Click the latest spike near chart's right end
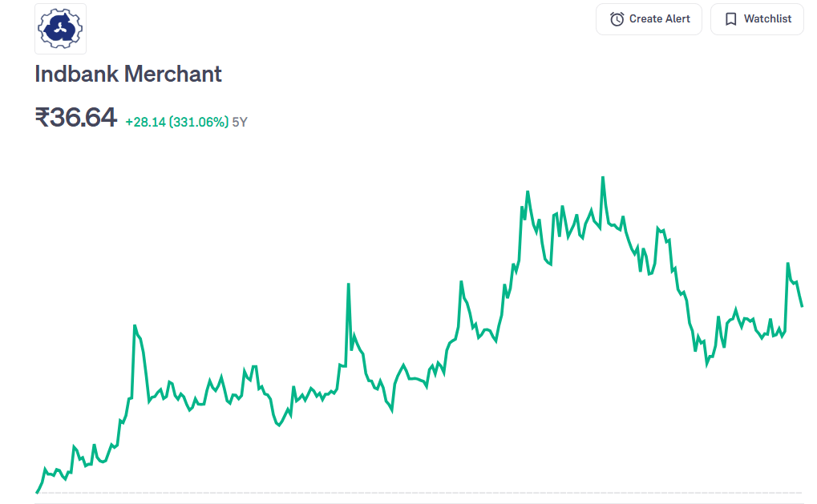817x504 pixels. [788, 264]
